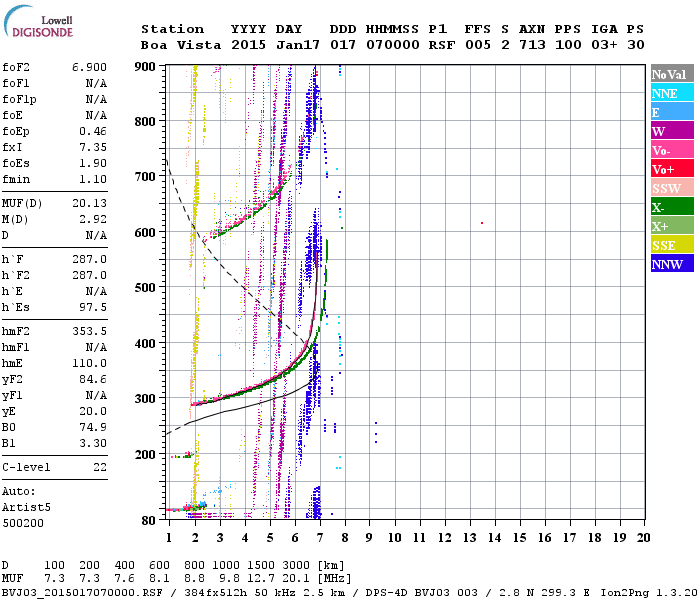Viewport: 700px width, 600px height.
Task: Click the Ion2Png 1.3.20 version text
Action: click(x=649, y=593)
